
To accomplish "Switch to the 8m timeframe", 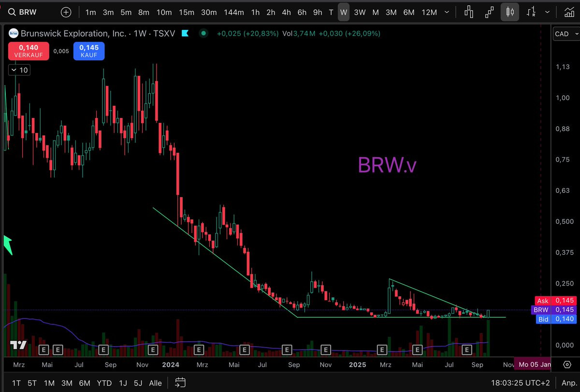I will [144, 12].
